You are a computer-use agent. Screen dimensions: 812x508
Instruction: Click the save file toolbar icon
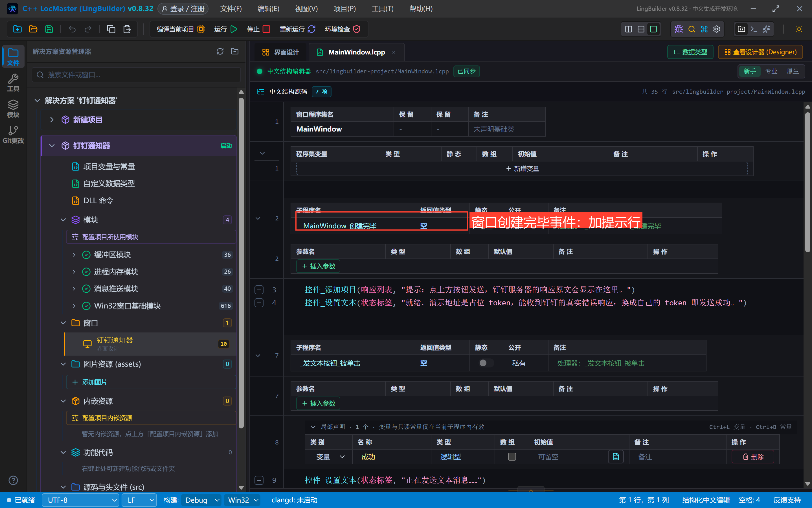[49, 29]
